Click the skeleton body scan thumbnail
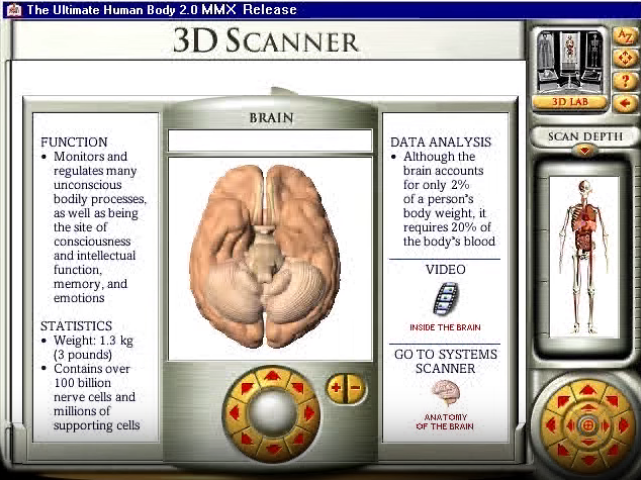Viewport: 641px width, 480px height. point(584,255)
